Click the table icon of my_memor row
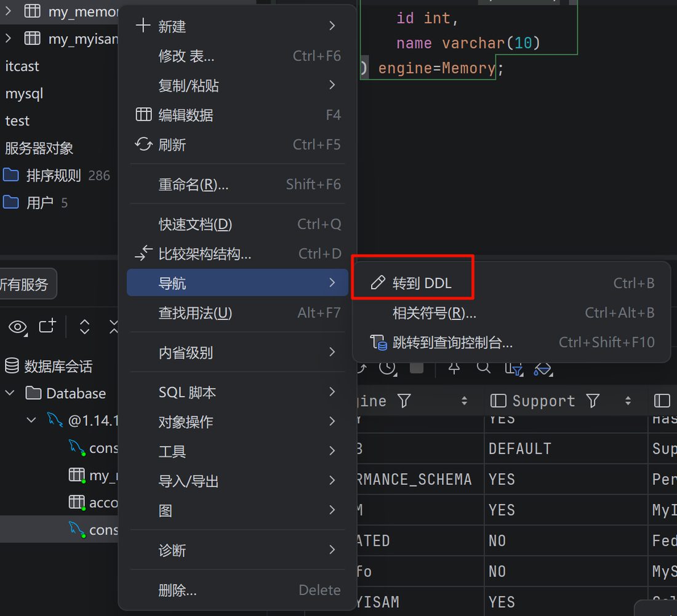The height and width of the screenshot is (616, 677). coord(33,11)
